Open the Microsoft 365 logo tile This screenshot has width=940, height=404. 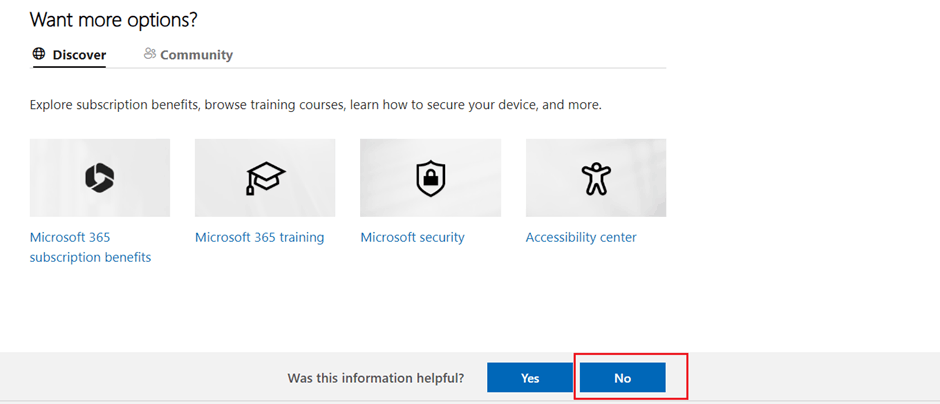tap(100, 177)
